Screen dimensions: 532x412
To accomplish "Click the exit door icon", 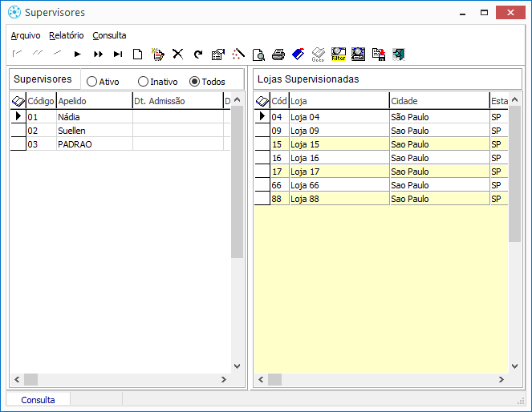I will coord(398,55).
